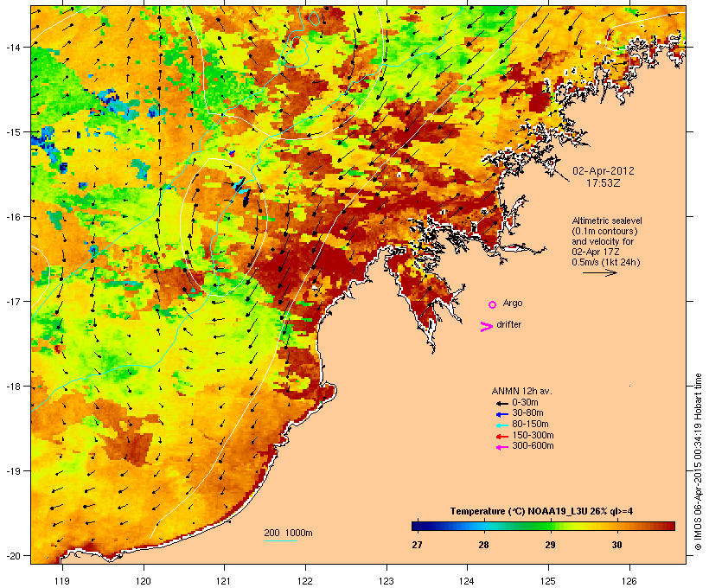The width and height of the screenshot is (709, 588).
Task: Click the dark blue end of temperature colorbar
Action: point(417,526)
